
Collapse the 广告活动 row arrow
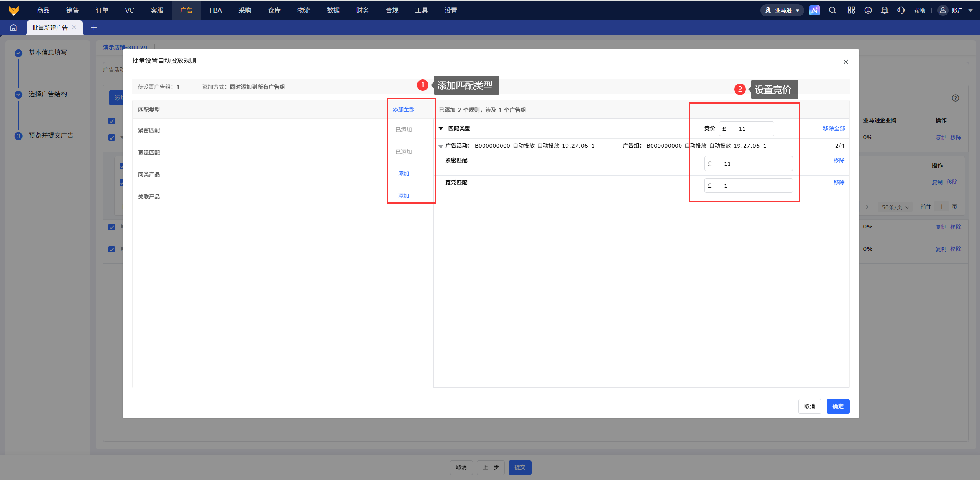tap(441, 146)
